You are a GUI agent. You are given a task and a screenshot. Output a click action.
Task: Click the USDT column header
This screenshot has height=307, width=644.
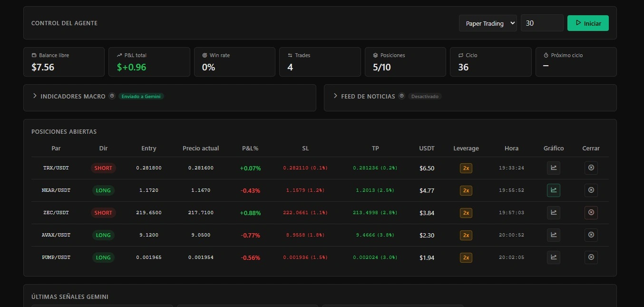(x=427, y=149)
